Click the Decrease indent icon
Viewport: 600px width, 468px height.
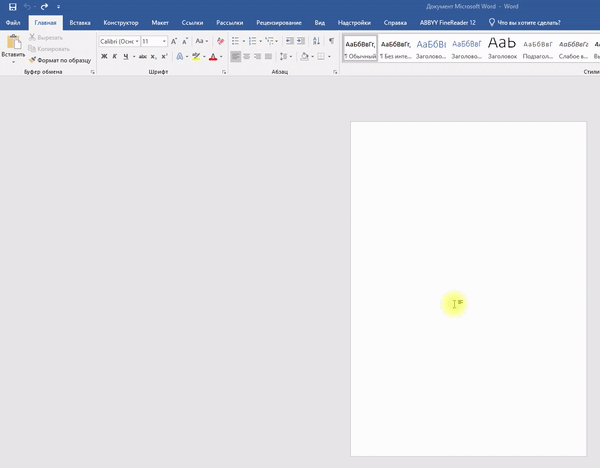290,41
